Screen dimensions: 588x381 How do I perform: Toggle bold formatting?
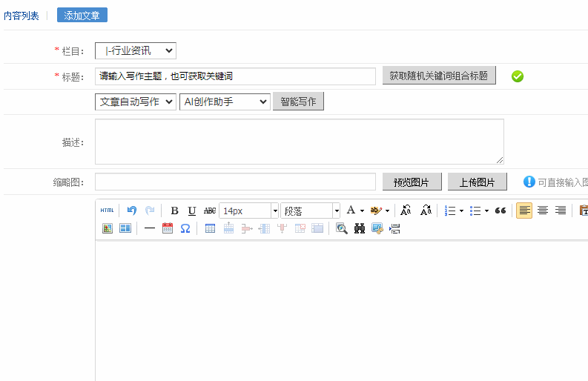(174, 211)
